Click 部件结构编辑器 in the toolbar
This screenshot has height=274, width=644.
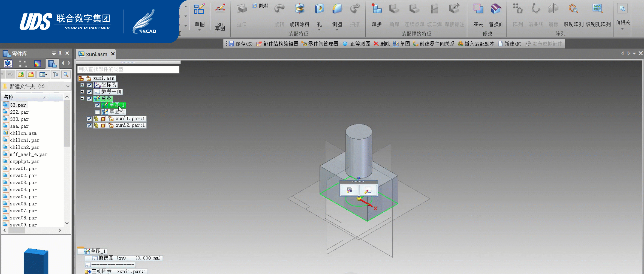(277, 44)
